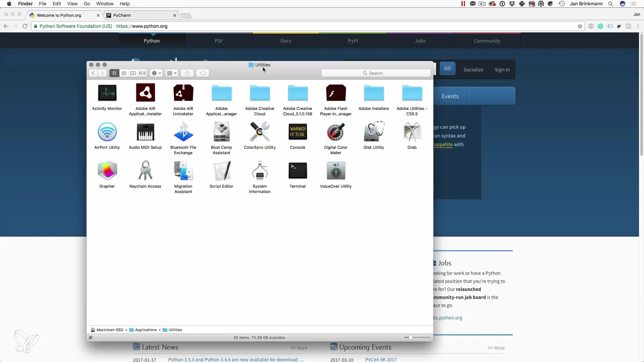Open the Go menu

point(87,4)
